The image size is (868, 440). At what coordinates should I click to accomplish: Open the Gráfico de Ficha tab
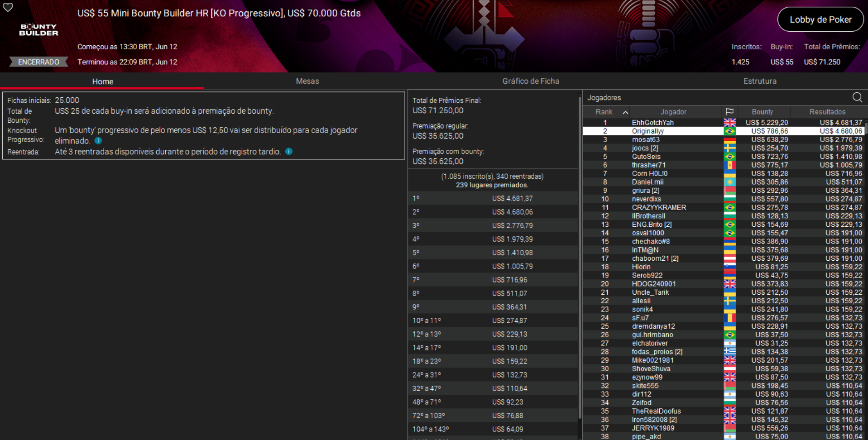pos(531,81)
